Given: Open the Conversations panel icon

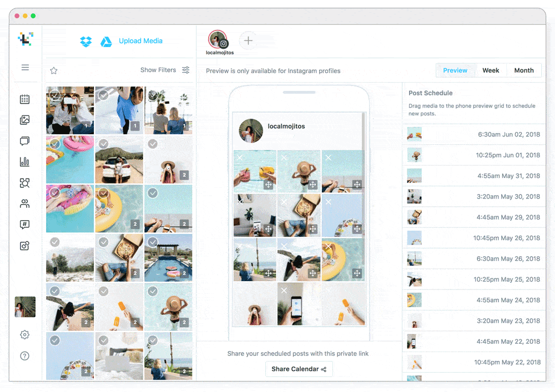Looking at the screenshot, I should click(x=25, y=141).
